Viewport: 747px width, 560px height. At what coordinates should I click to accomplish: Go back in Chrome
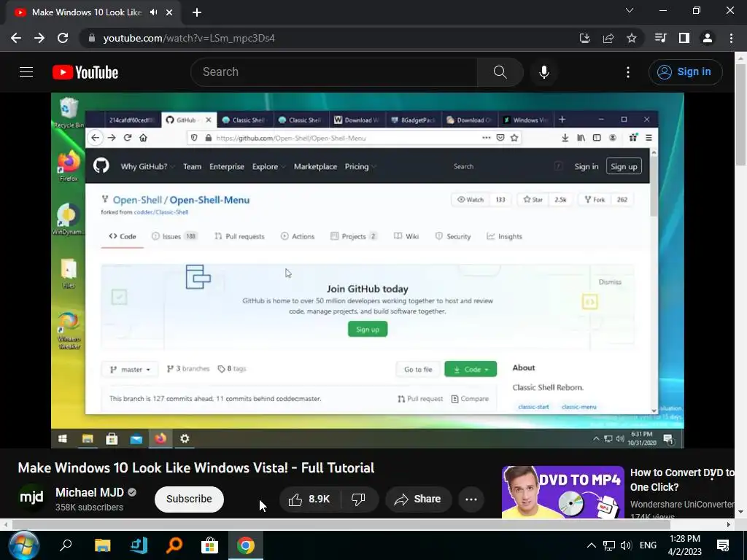16,38
